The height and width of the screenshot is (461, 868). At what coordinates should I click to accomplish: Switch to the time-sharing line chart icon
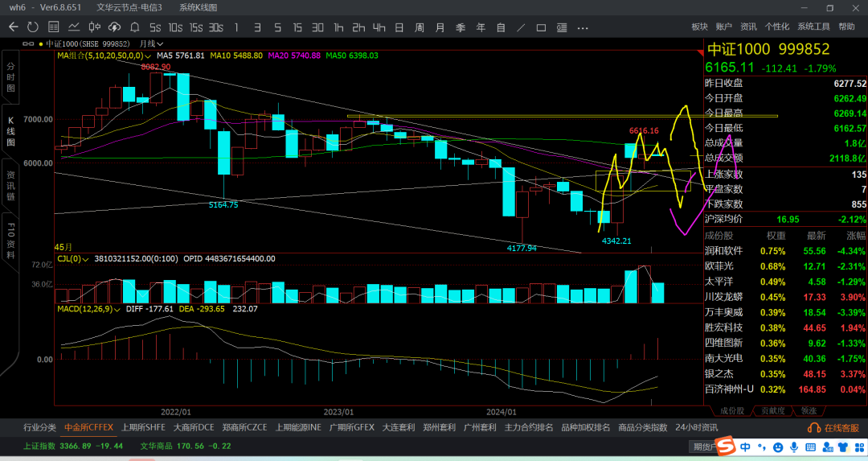[x=74, y=27]
